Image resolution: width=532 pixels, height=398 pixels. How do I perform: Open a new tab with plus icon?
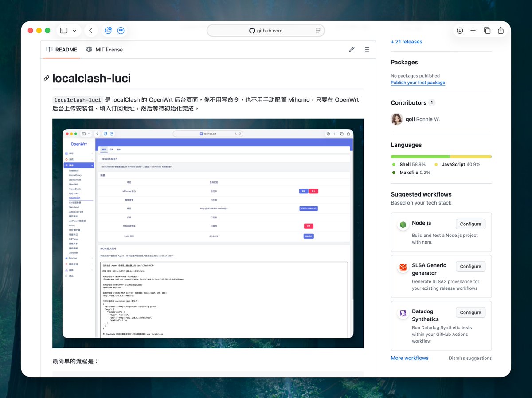[x=473, y=31]
